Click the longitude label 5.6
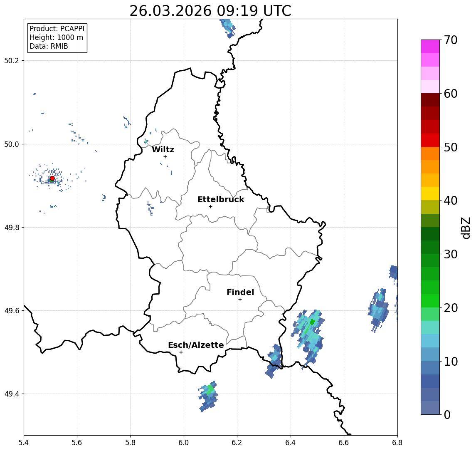Viewport: 476px width, 451px height. 77,443
